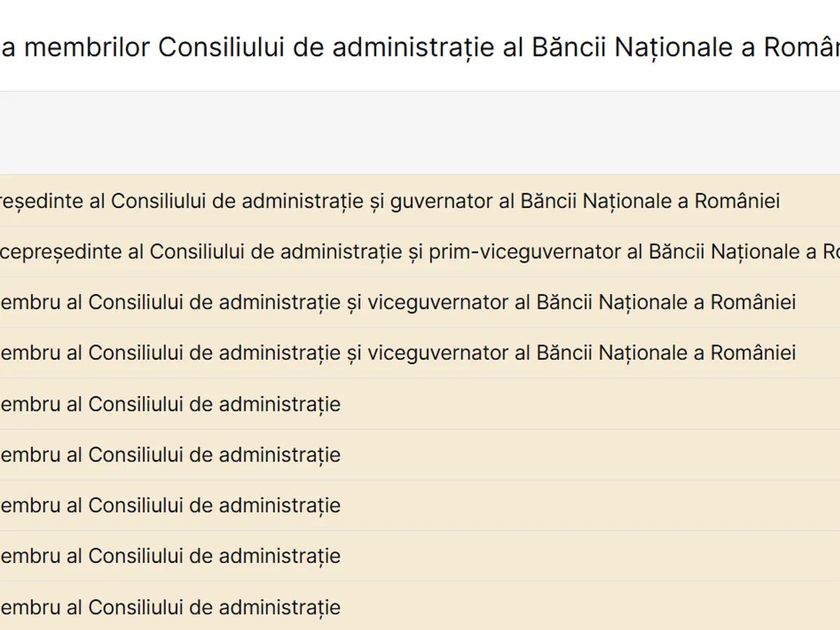Click României at end of the președinte row

click(737, 202)
